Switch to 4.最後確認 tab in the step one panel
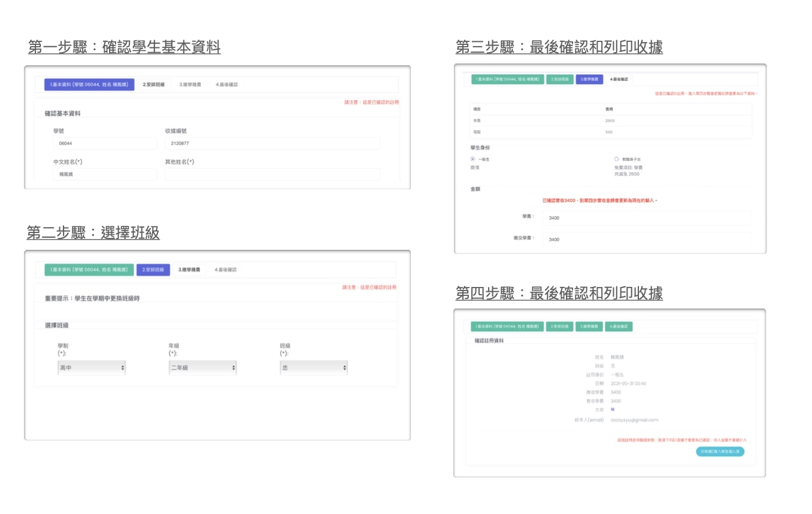812x514 pixels. 226,85
